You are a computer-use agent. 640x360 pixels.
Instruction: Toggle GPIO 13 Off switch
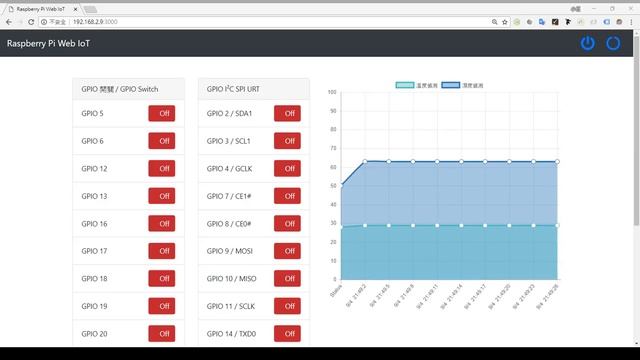(x=162, y=196)
